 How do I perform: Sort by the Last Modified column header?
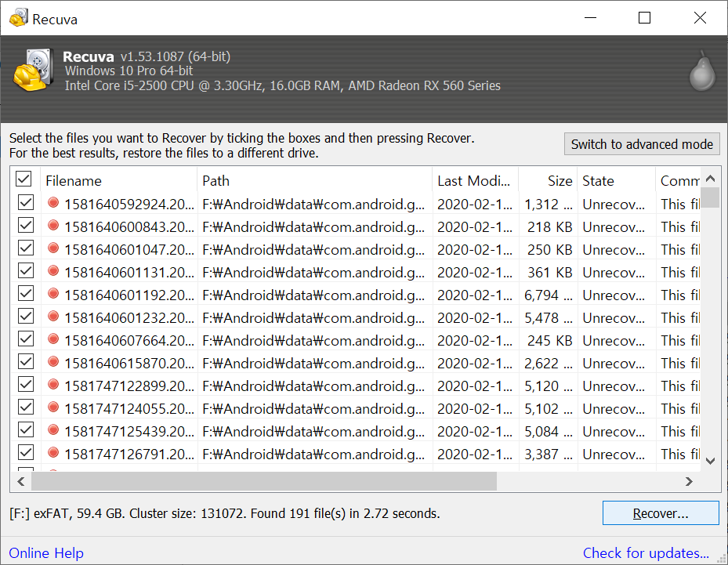[x=476, y=180]
